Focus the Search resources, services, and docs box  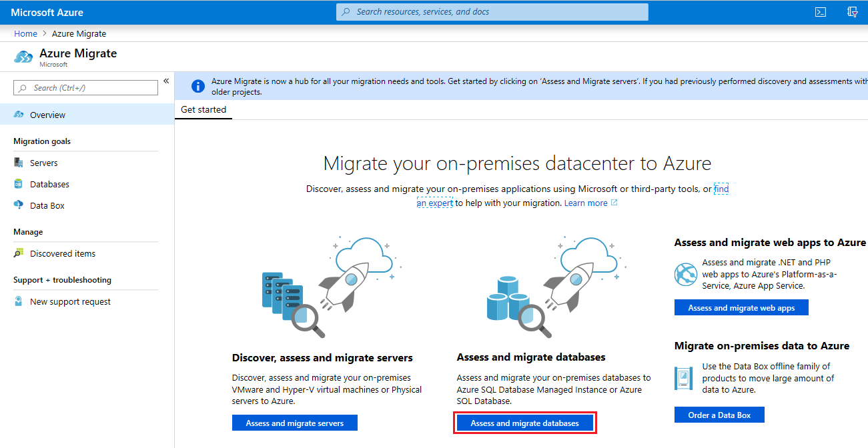(492, 12)
